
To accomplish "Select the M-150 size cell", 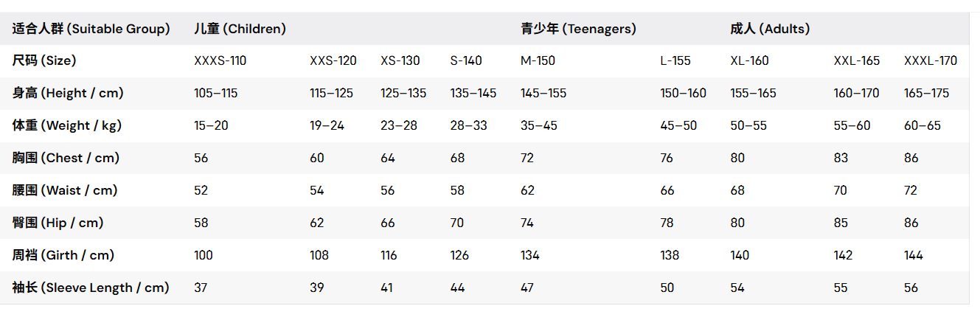I will pos(538,60).
